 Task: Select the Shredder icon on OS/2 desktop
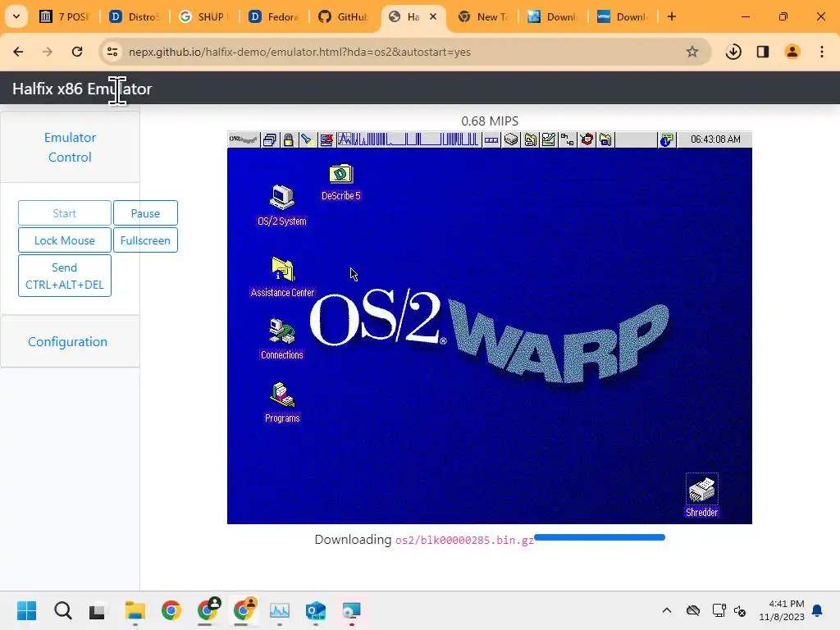(x=702, y=496)
